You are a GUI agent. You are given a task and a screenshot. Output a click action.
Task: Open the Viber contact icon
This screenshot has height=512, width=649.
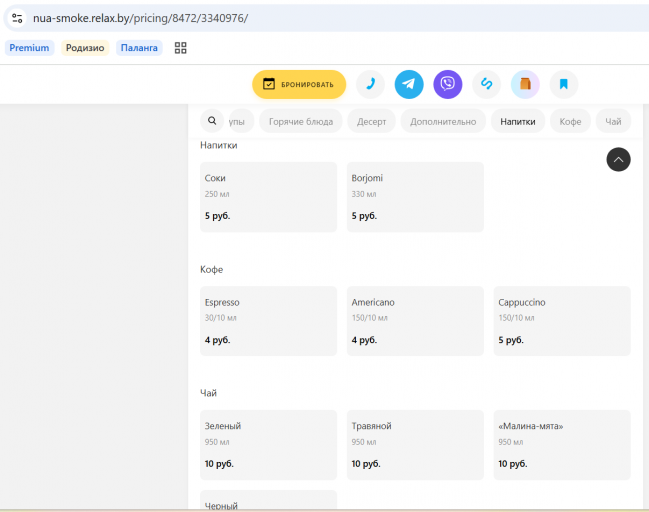tap(448, 84)
